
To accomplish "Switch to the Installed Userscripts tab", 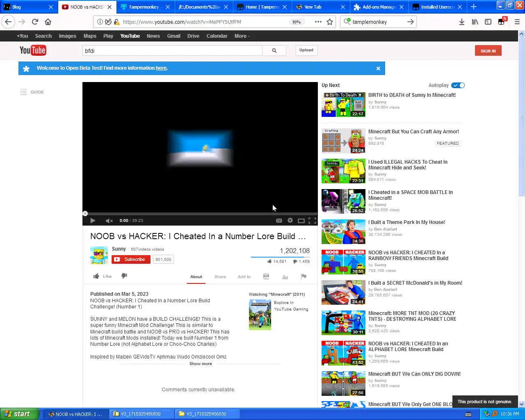I will pyautogui.click(x=438, y=7).
